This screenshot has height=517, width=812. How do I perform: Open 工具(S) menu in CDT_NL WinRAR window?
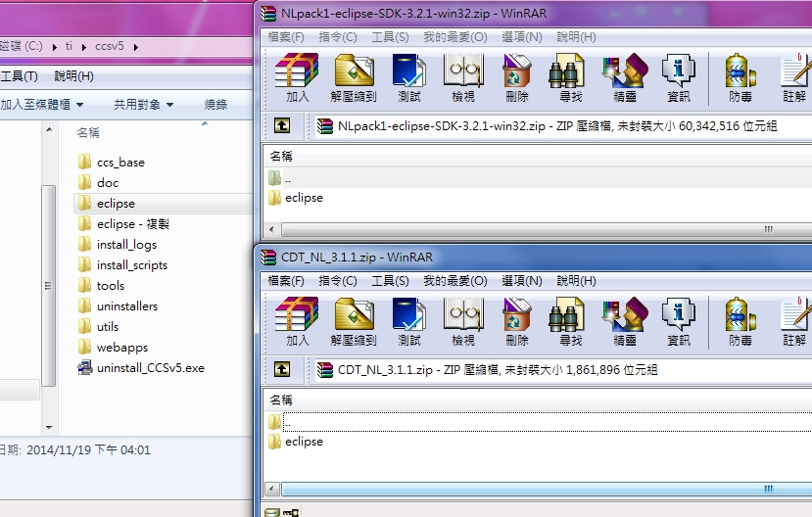point(390,281)
